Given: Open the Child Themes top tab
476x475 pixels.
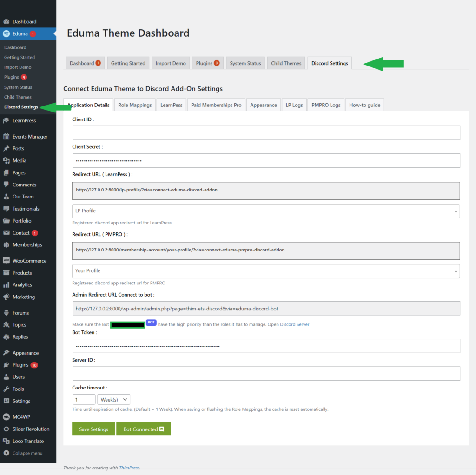Looking at the screenshot, I should coord(286,63).
